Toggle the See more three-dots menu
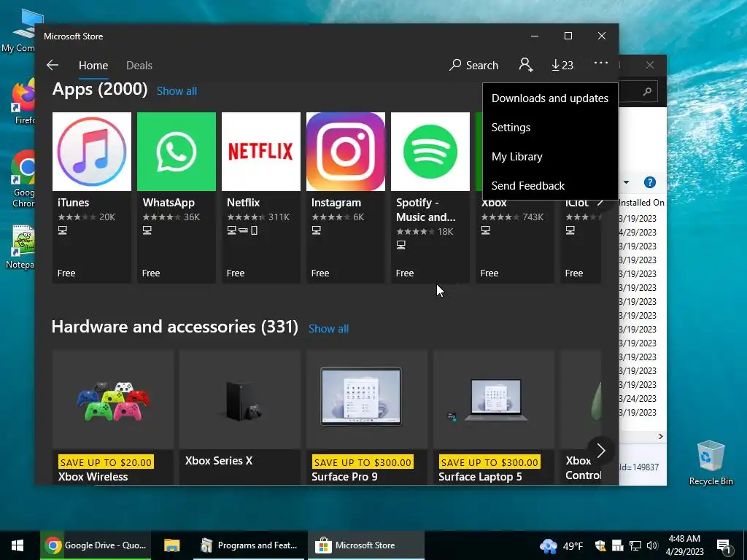The height and width of the screenshot is (560, 747). pos(601,63)
